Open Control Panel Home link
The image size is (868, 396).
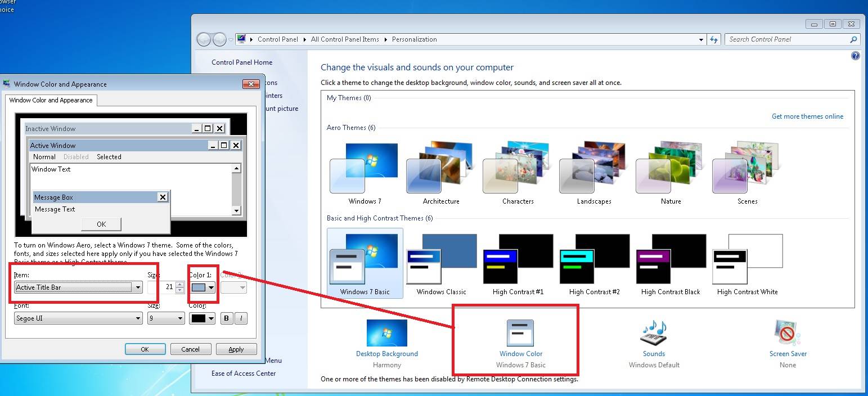(242, 62)
